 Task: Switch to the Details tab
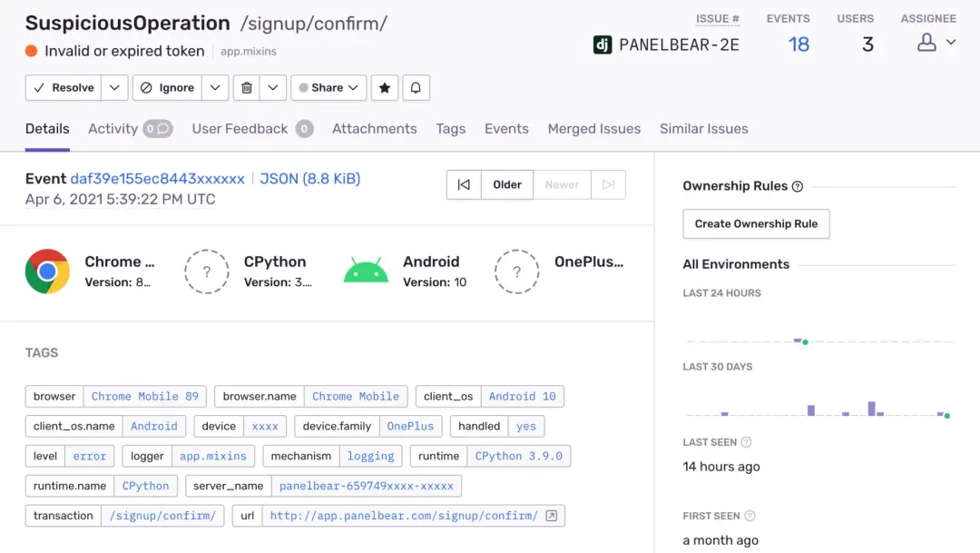point(47,129)
